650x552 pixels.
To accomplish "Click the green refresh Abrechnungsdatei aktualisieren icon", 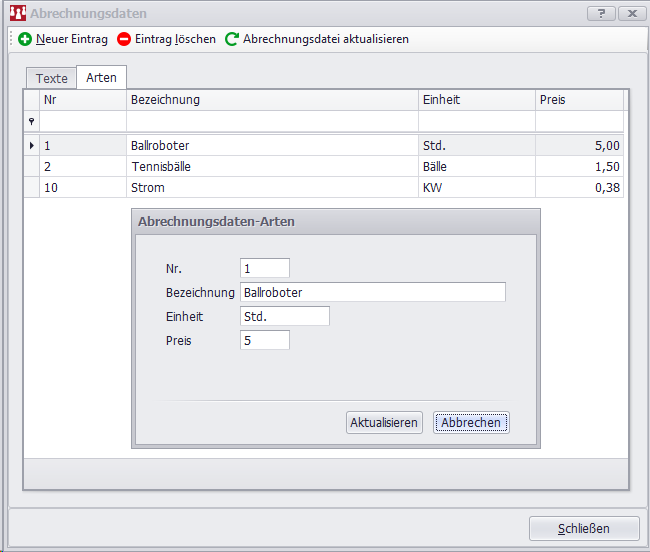I will (232, 39).
